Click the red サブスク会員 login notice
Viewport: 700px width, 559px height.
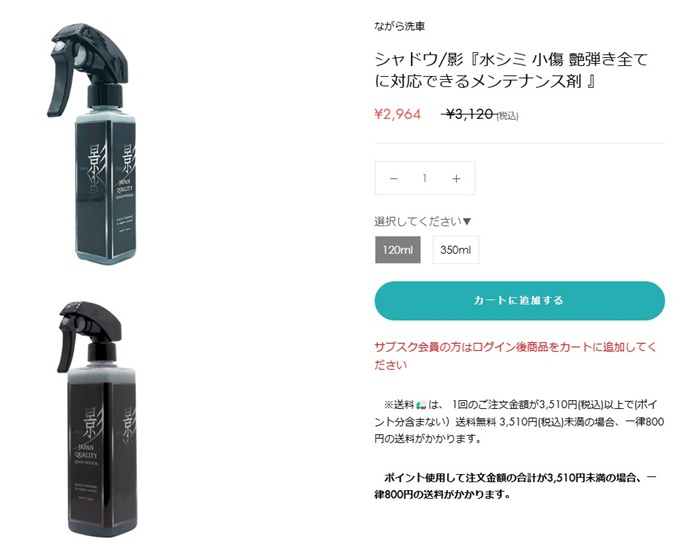[516, 356]
